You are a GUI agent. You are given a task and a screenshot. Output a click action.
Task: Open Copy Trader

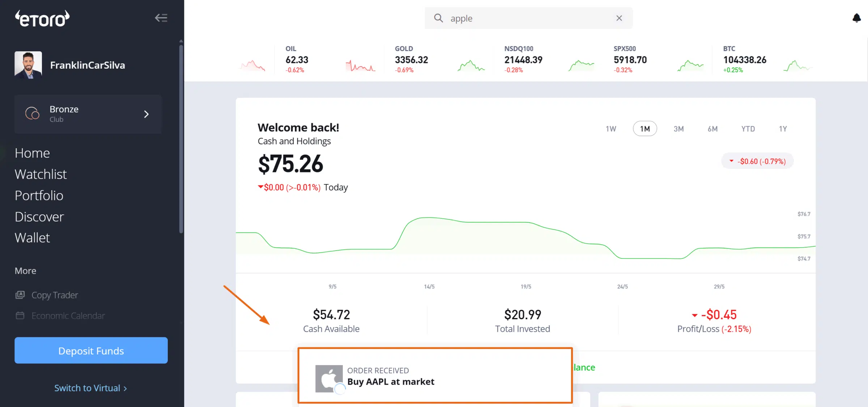click(55, 295)
